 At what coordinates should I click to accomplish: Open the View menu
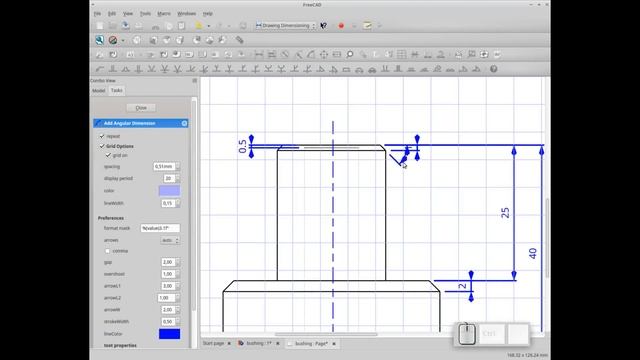point(128,13)
